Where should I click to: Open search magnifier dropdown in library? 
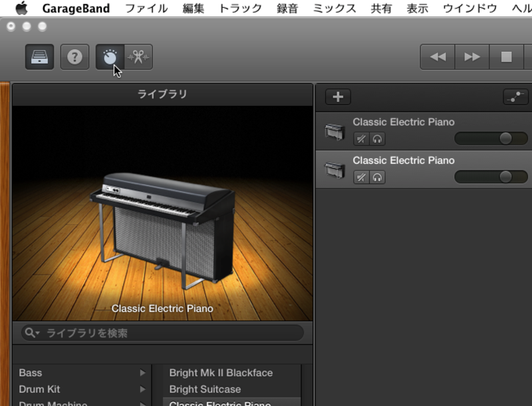pyautogui.click(x=32, y=333)
